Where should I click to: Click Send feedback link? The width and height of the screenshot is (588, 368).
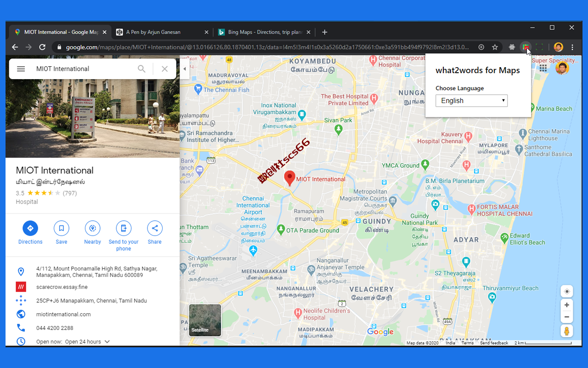pyautogui.click(x=494, y=343)
